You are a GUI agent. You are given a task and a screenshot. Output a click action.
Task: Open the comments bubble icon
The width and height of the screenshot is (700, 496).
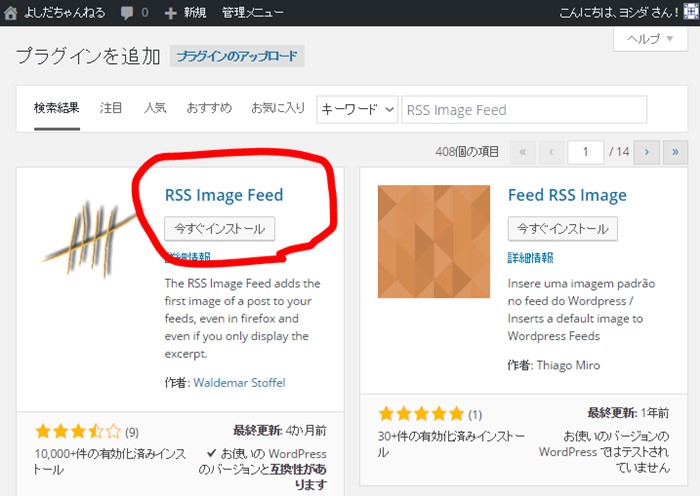(127, 13)
